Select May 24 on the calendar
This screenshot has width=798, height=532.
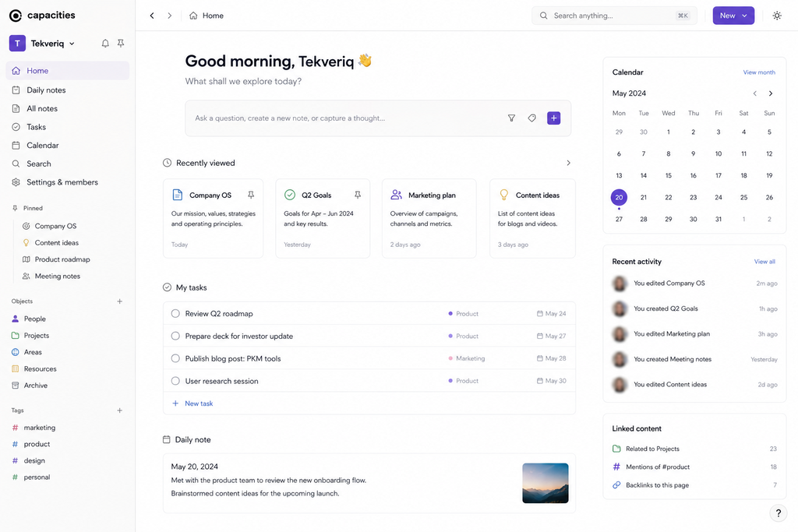pos(718,197)
